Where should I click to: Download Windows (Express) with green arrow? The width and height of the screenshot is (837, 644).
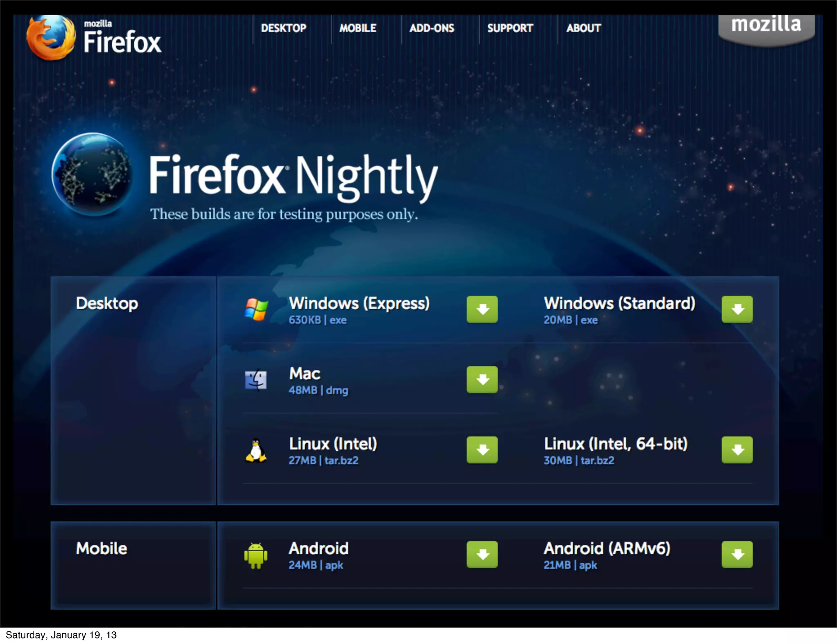(482, 309)
